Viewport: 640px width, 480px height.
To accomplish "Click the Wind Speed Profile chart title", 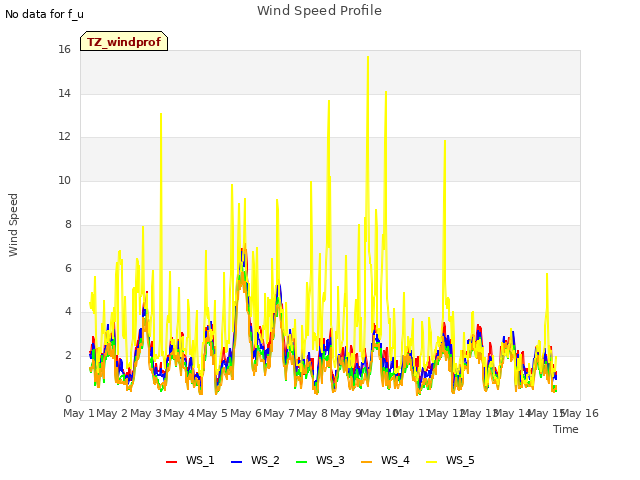I will [x=319, y=11].
